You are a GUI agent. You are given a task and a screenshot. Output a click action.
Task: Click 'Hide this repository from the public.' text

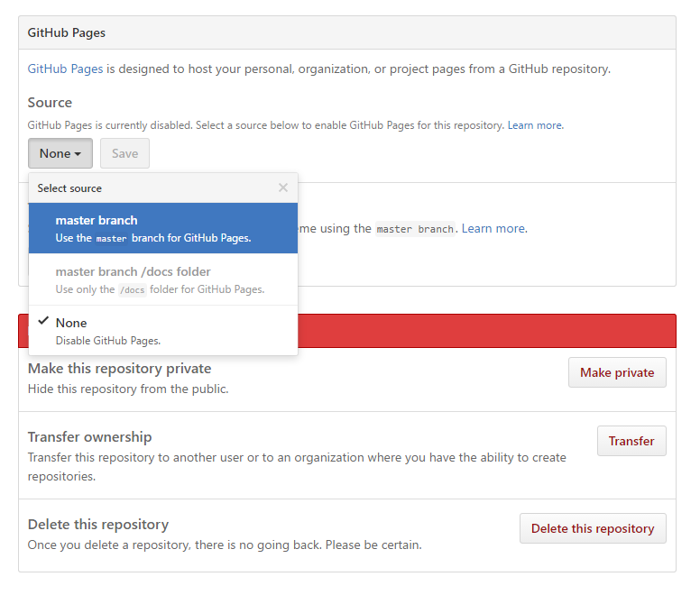click(128, 389)
